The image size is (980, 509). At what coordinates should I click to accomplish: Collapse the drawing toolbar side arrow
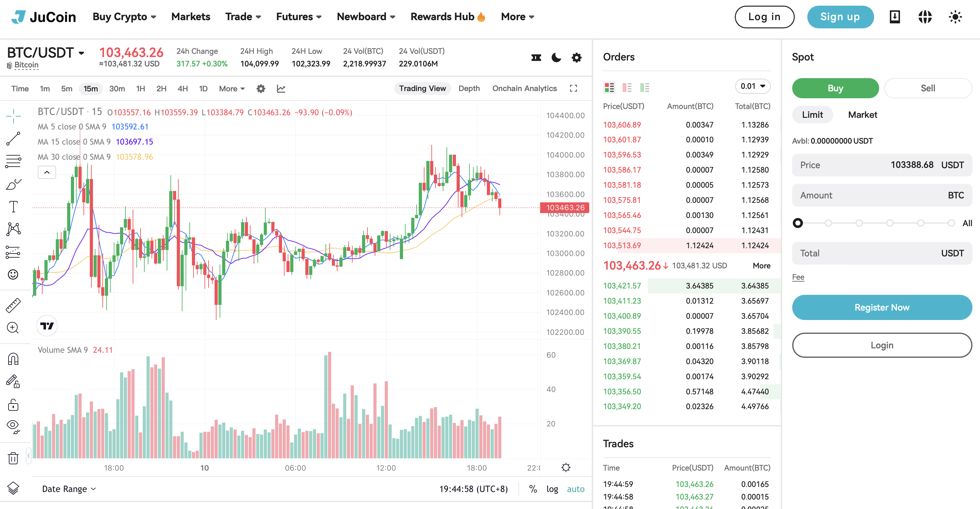(x=29, y=455)
